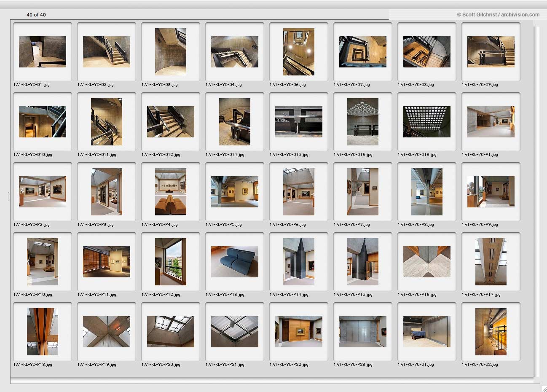Select thumbnail 1A1-KL-YC-P12.jpg
The height and width of the screenshot is (392, 547).
click(x=171, y=262)
